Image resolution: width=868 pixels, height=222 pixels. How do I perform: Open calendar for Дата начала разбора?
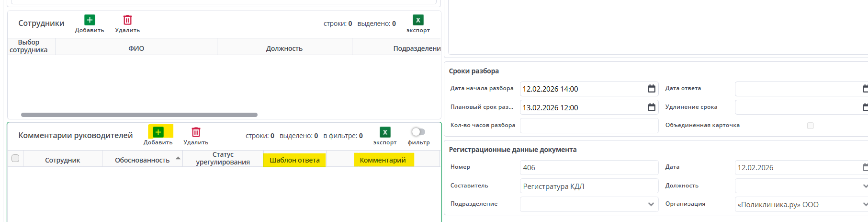click(651, 89)
